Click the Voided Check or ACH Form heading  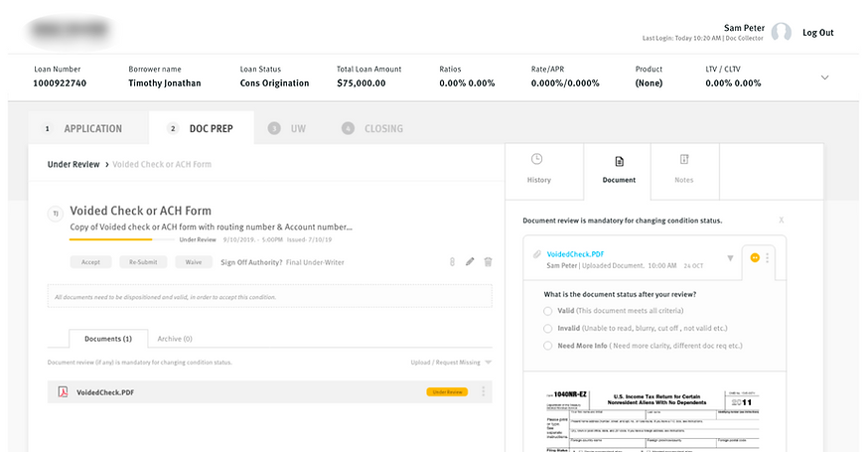[141, 211]
